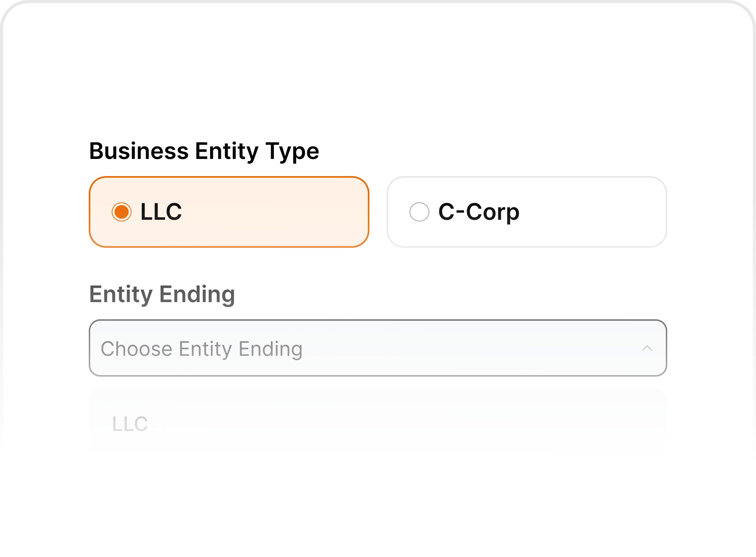
Task: Click the empty circle icon beside C-Corp
Action: click(419, 212)
